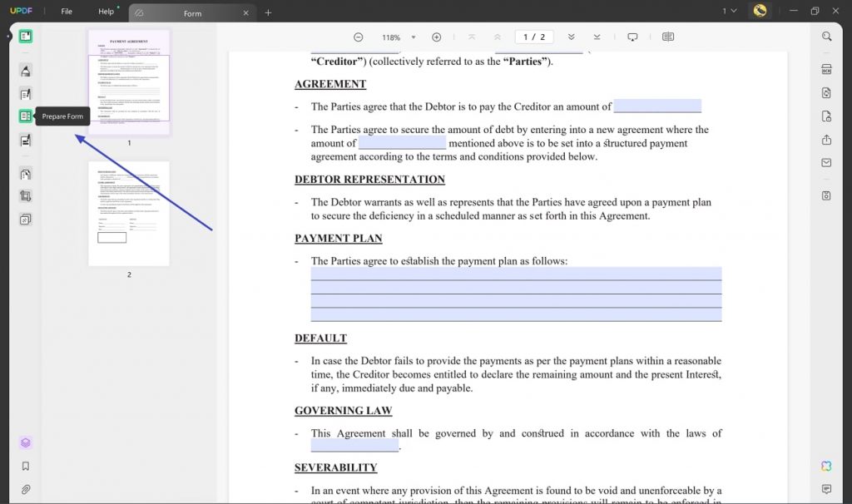Open the File menu
852x504 pixels.
(66, 11)
